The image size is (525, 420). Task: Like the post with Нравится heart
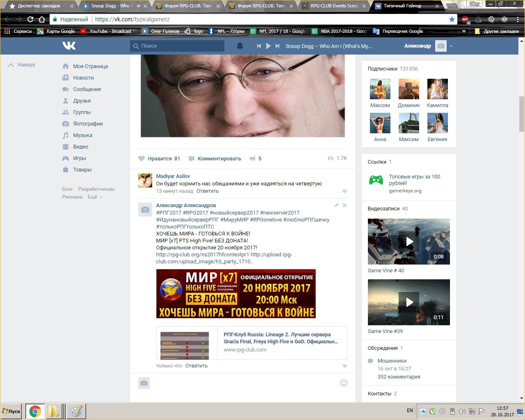pos(142,159)
